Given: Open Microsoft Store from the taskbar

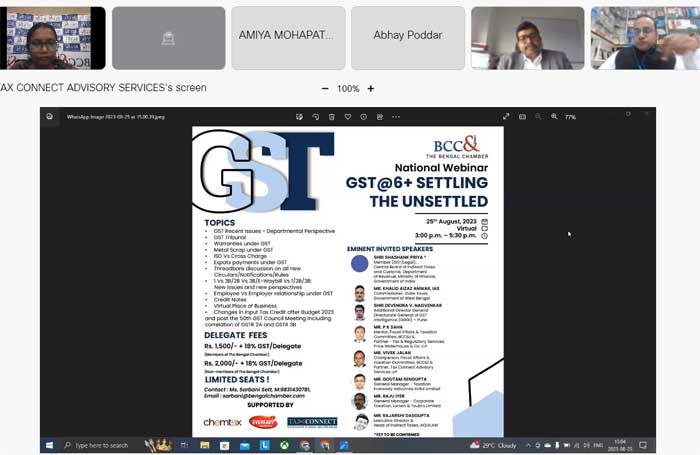Looking at the screenshot, I should click(x=225, y=445).
